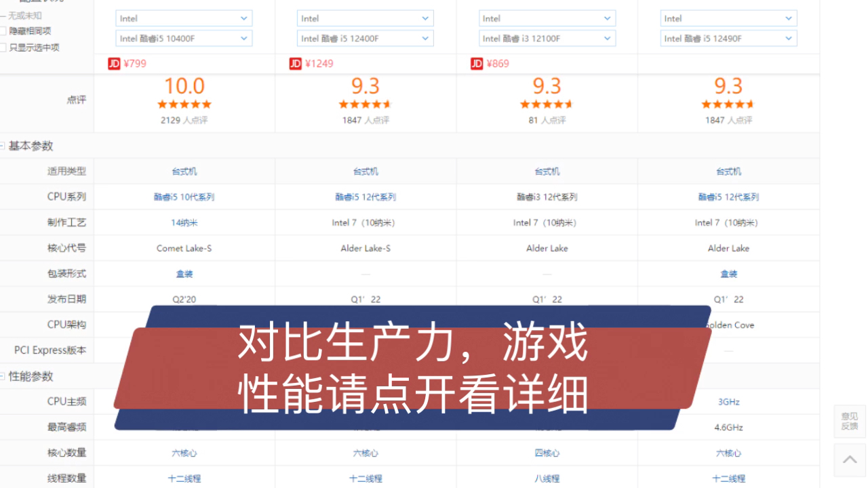Tick the 只显示选中项 checkbox
The width and height of the screenshot is (868, 488).
click(3, 47)
